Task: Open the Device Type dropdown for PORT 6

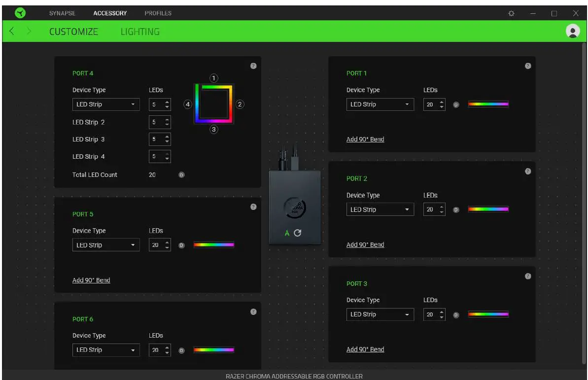Action: [x=105, y=349]
